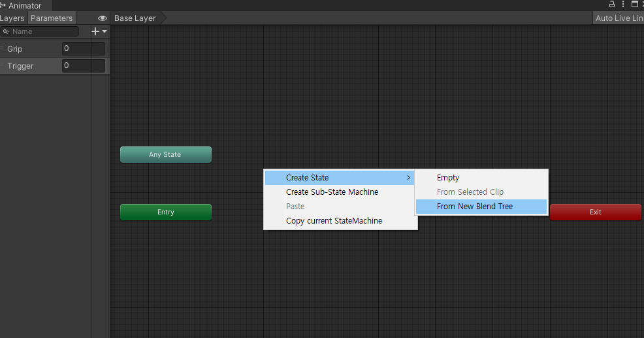Toggle the Auto Live Link button
Viewport: 644px width, 338px height.
(x=619, y=18)
